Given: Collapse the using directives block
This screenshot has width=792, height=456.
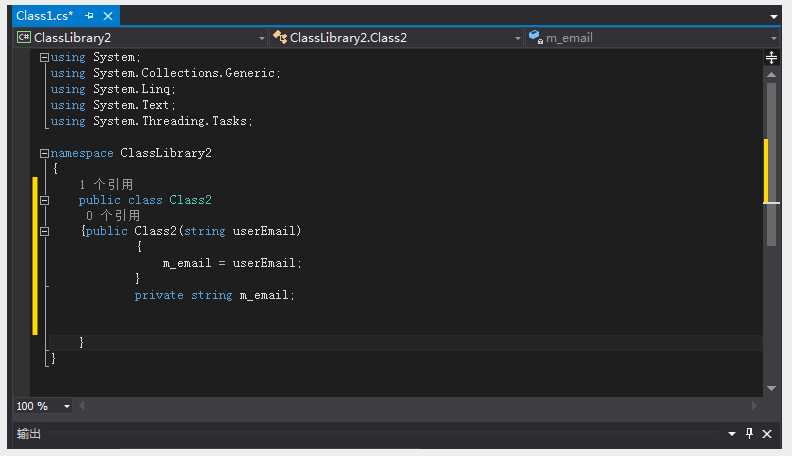Looking at the screenshot, I should tap(44, 58).
